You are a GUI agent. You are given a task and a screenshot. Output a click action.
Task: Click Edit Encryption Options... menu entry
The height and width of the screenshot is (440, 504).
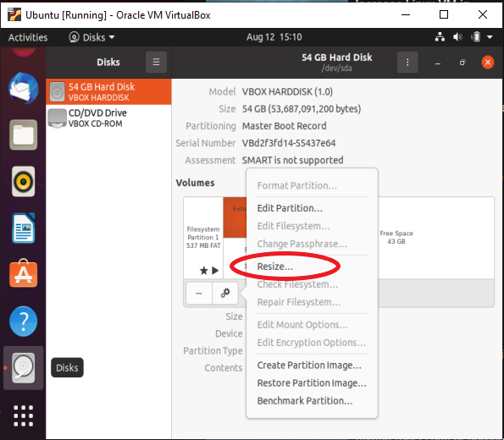pyautogui.click(x=311, y=343)
